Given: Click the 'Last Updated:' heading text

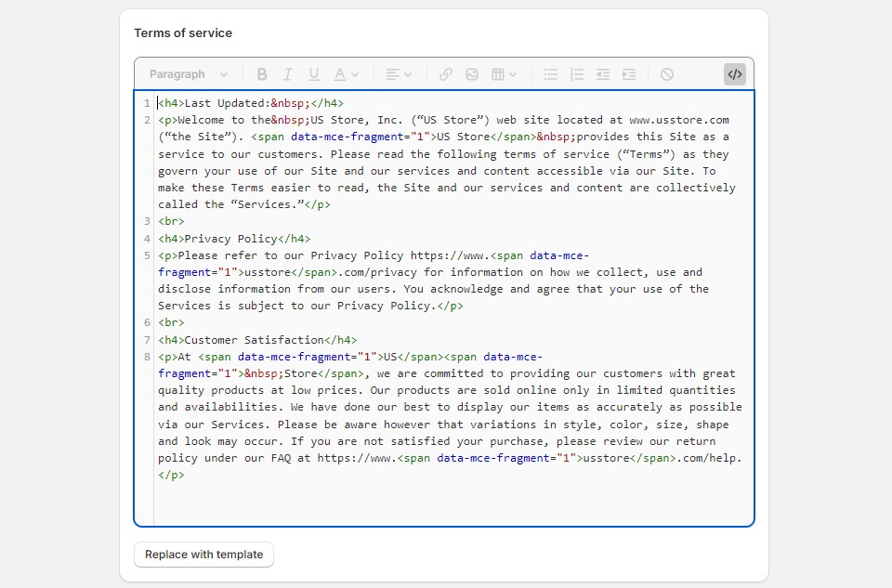Looking at the screenshot, I should (227, 103).
